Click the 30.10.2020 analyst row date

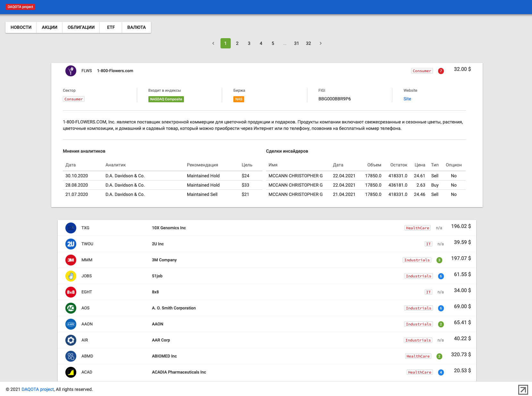tap(77, 176)
